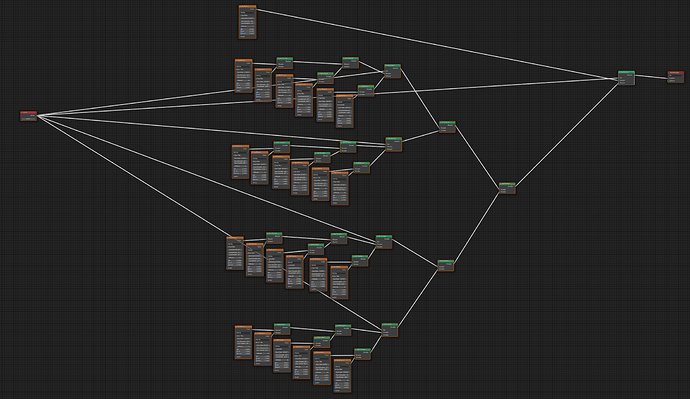690x399 pixels.
Task: Click the final green node of bottom cluster
Action: [x=389, y=330]
